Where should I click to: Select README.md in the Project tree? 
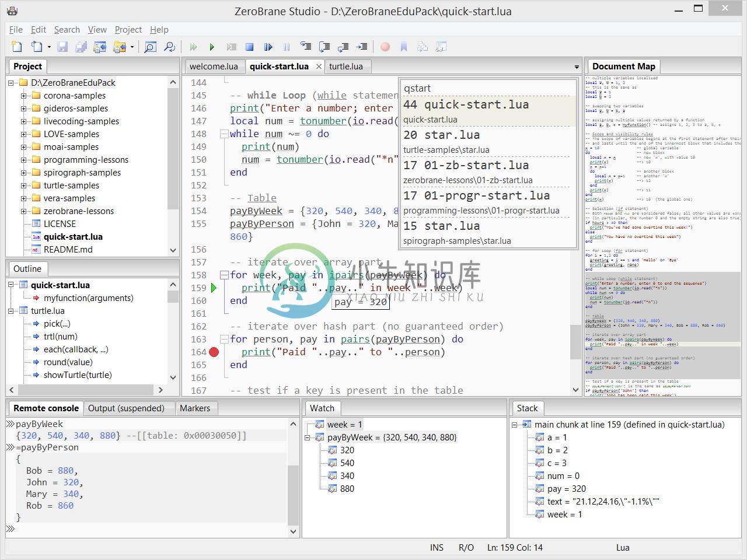[x=68, y=250]
